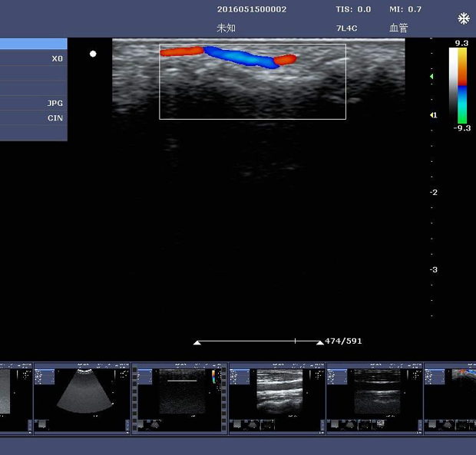Click the cine frame counter 474/591
Viewport: 476px width, 455px height.
343,341
